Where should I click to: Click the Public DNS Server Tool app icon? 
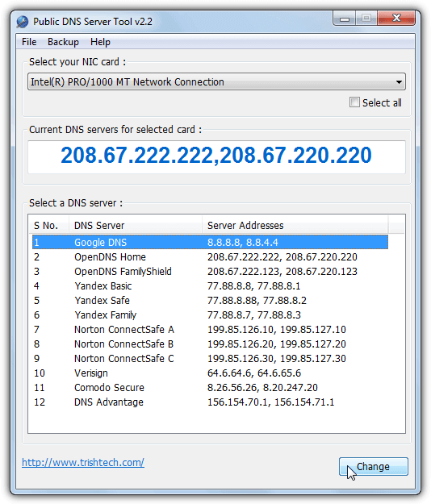tap(23, 22)
